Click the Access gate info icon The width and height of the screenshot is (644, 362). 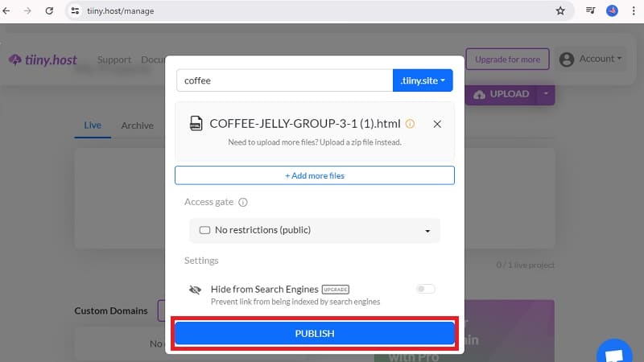click(x=243, y=202)
